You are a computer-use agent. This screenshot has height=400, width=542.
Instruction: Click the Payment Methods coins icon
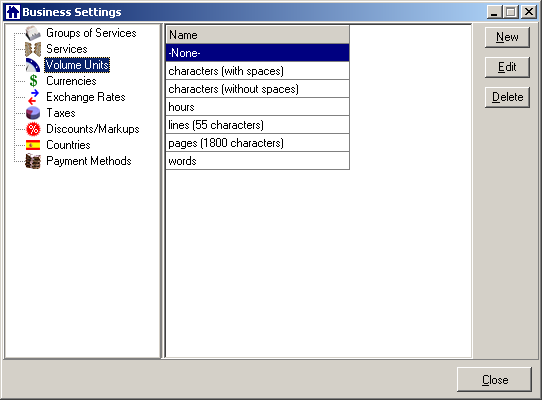pyautogui.click(x=33, y=161)
